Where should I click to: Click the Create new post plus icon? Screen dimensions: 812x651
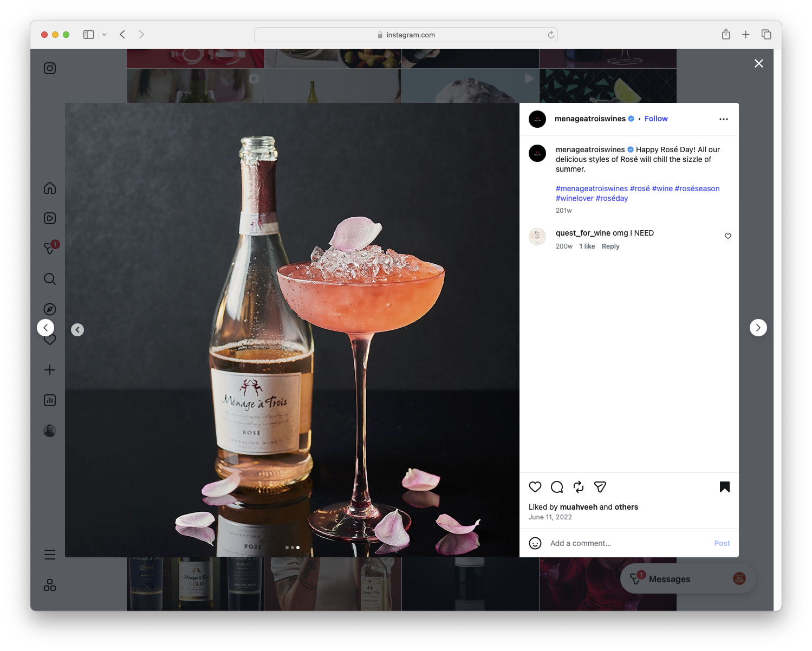click(49, 370)
